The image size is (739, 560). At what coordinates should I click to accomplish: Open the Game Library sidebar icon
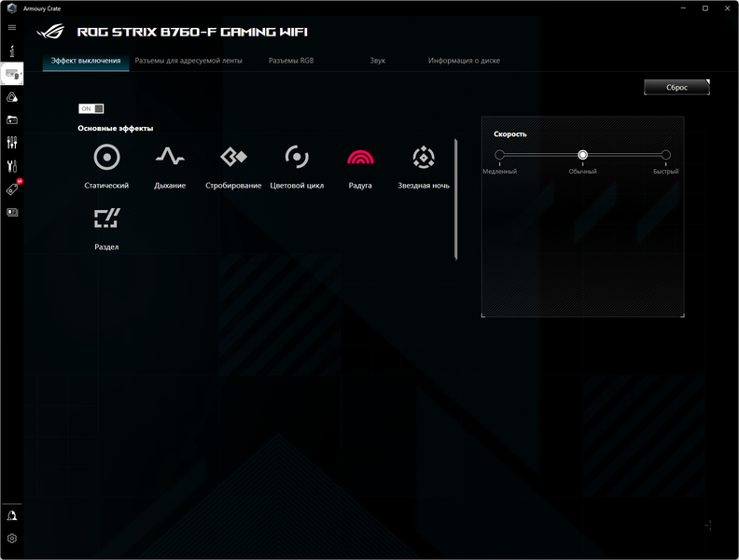coord(12,119)
